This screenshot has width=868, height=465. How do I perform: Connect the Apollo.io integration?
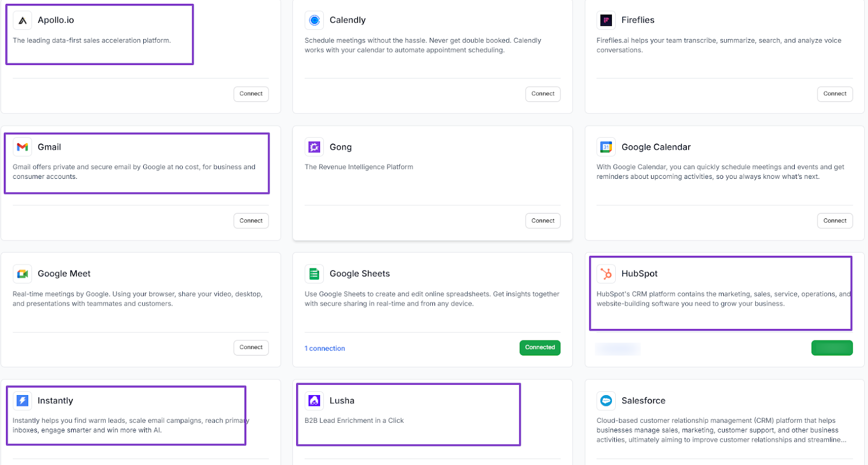click(x=251, y=94)
